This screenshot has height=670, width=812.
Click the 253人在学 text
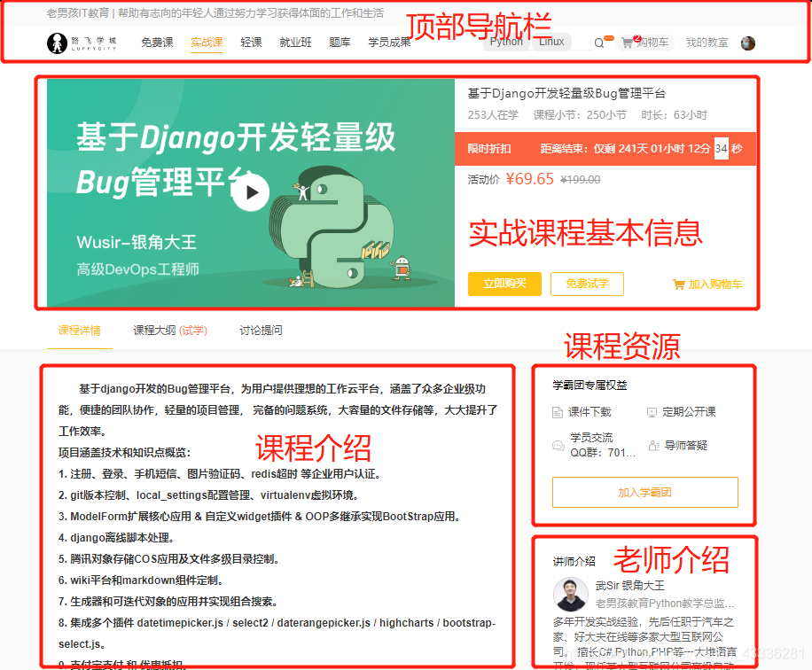pos(493,115)
